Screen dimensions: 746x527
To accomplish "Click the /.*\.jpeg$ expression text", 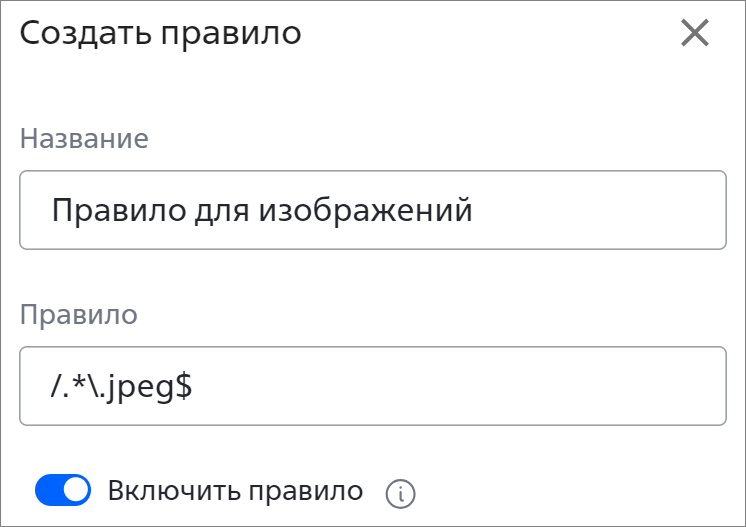I will [121, 386].
